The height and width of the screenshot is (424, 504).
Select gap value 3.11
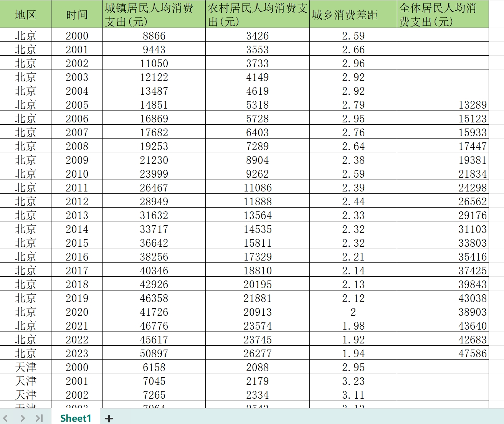coord(353,394)
